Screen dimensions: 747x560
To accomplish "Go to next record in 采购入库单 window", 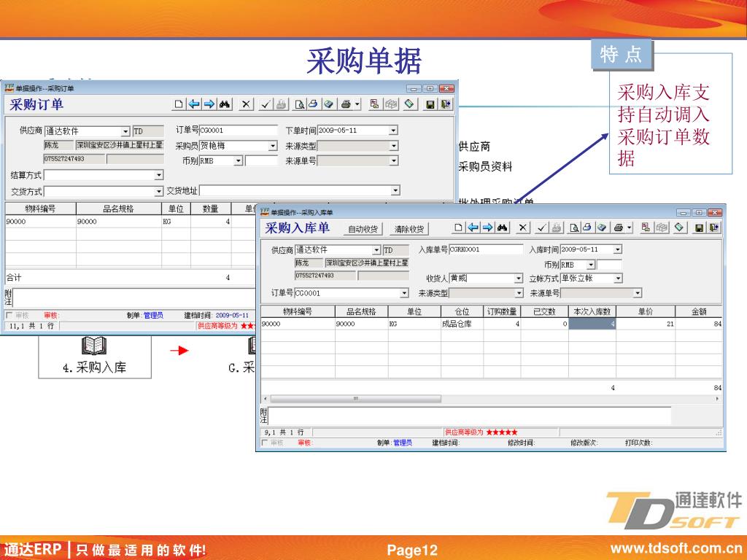I will pos(488,227).
